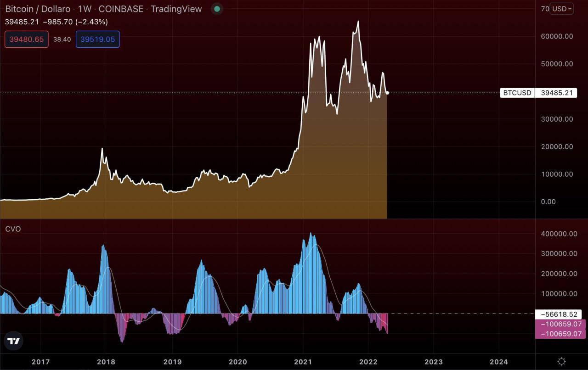This screenshot has width=588, height=370.
Task: Open chart settings gear icon
Action: point(561,361)
